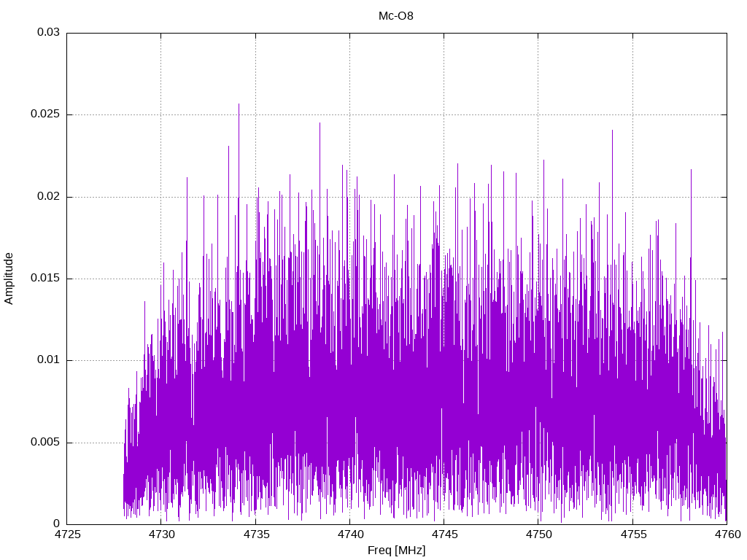Click the 4730 x-axis tick label
Screen dimensions: 747x560
point(162,534)
